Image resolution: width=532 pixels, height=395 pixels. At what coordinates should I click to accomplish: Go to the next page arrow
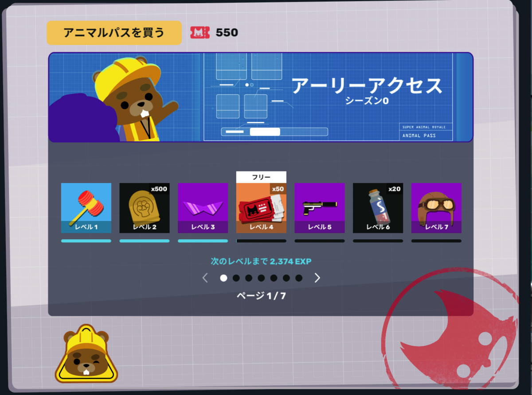[317, 278]
